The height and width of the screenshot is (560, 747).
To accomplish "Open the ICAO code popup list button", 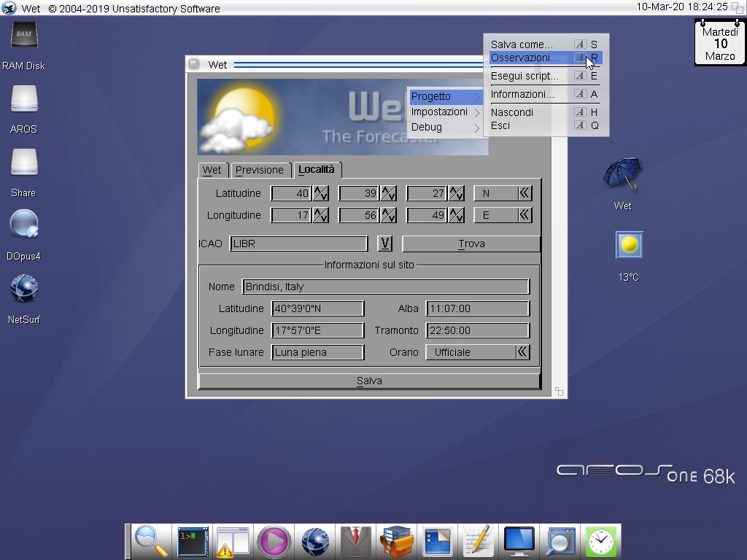I will pyautogui.click(x=384, y=244).
